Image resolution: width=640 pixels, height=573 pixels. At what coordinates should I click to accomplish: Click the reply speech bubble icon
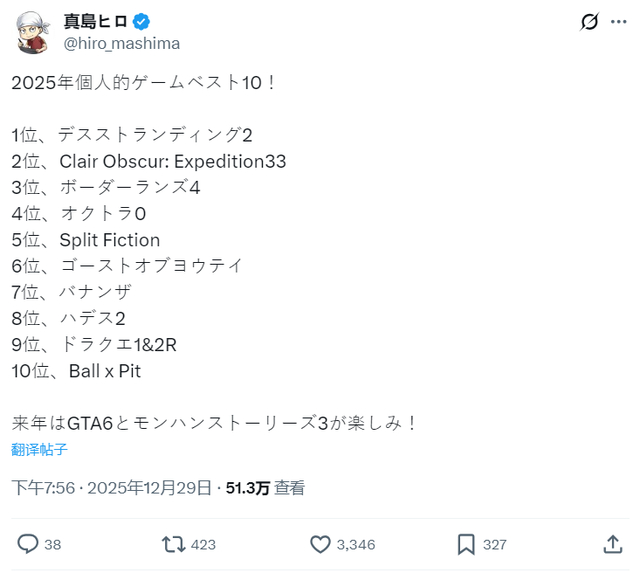[28, 544]
